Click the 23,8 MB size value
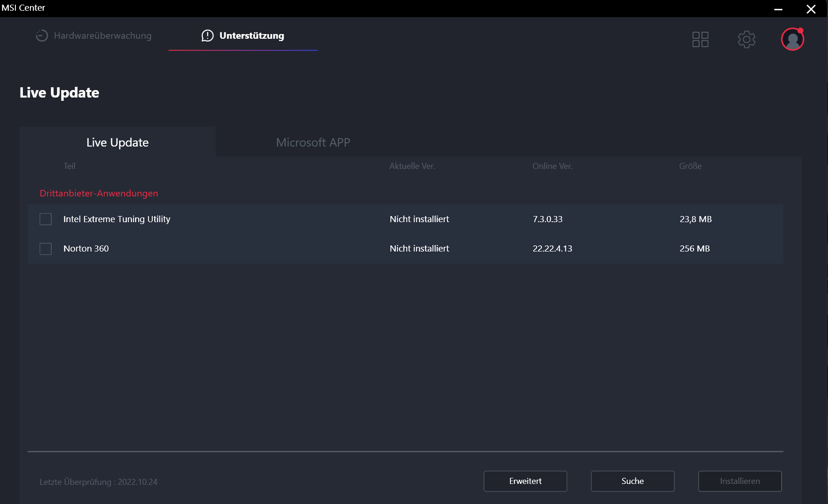This screenshot has height=504, width=828. tap(696, 219)
